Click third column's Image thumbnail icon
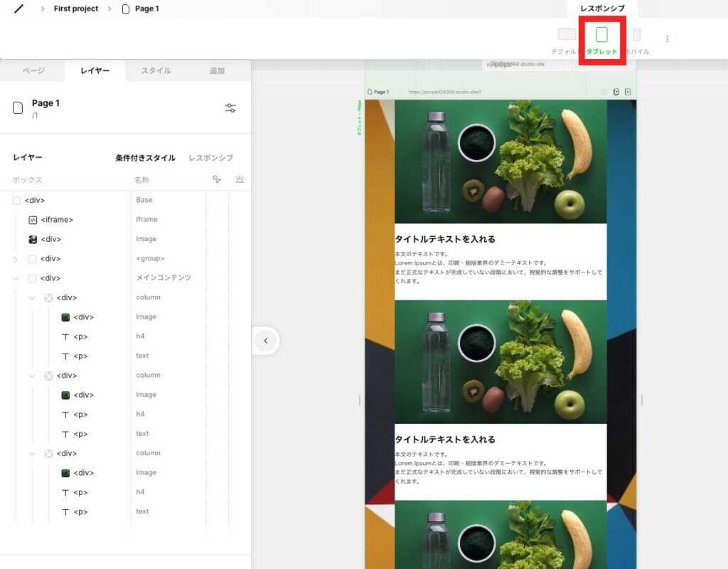This screenshot has height=569, width=728. coord(65,473)
